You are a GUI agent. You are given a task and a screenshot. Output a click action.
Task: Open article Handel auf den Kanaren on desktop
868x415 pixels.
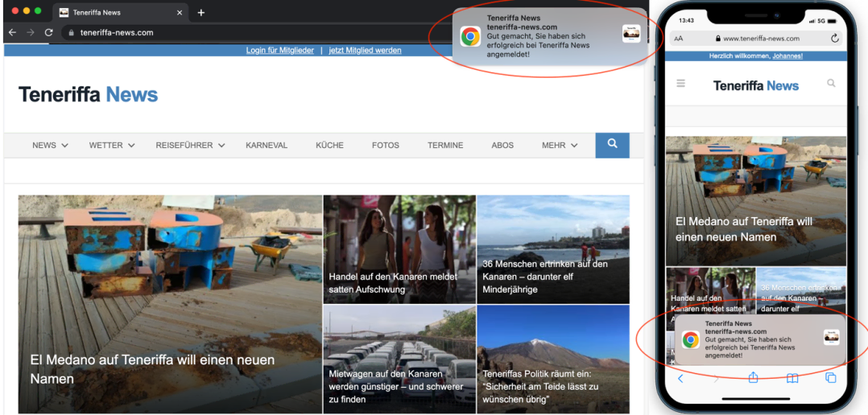tap(399, 249)
